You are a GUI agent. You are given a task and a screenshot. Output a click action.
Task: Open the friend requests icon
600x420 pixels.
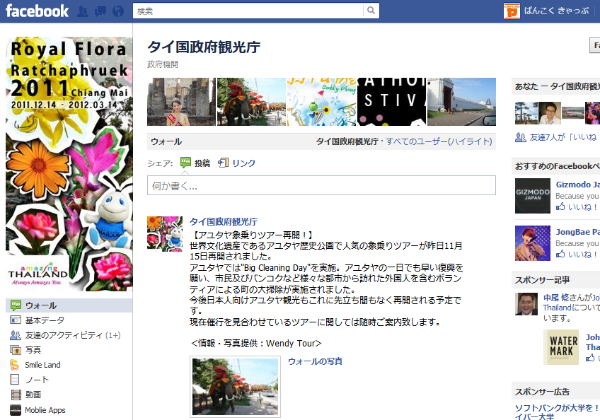[83, 11]
